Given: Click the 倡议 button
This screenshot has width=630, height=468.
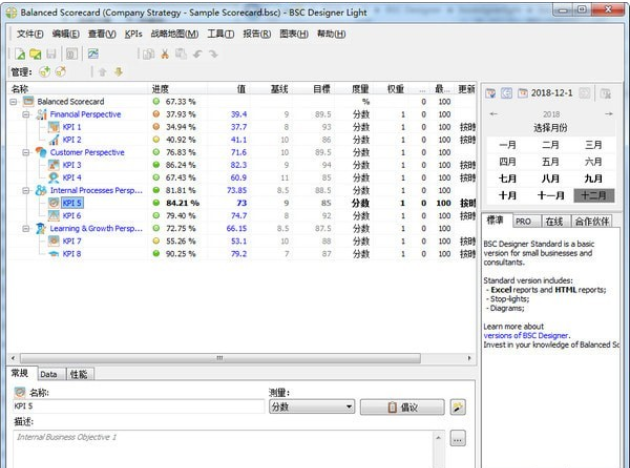Looking at the screenshot, I should pos(402,407).
